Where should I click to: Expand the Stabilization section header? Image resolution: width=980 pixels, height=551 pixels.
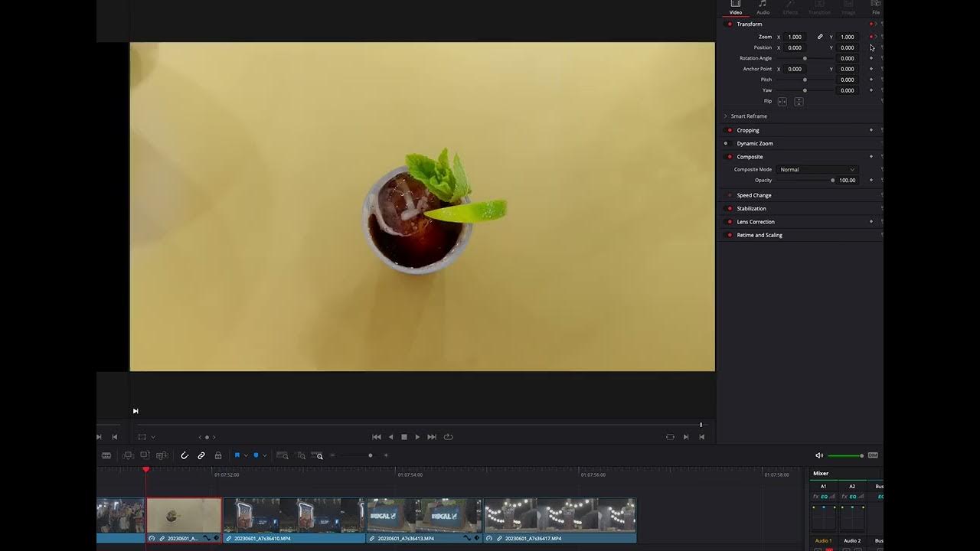tap(751, 208)
